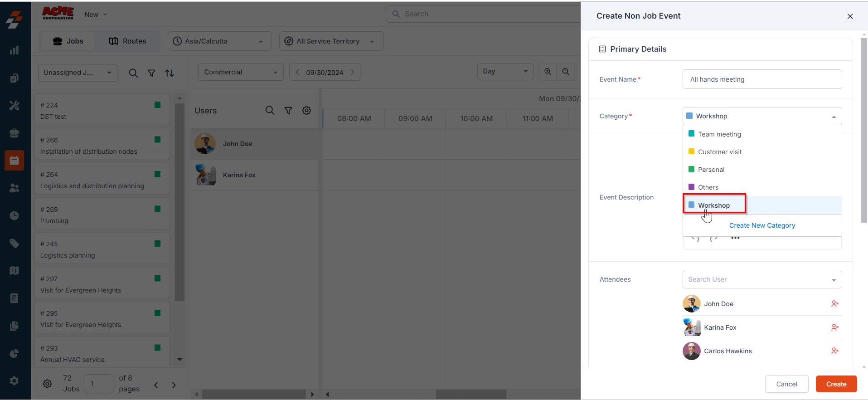
Task: Open Users column settings gear
Action: (307, 110)
